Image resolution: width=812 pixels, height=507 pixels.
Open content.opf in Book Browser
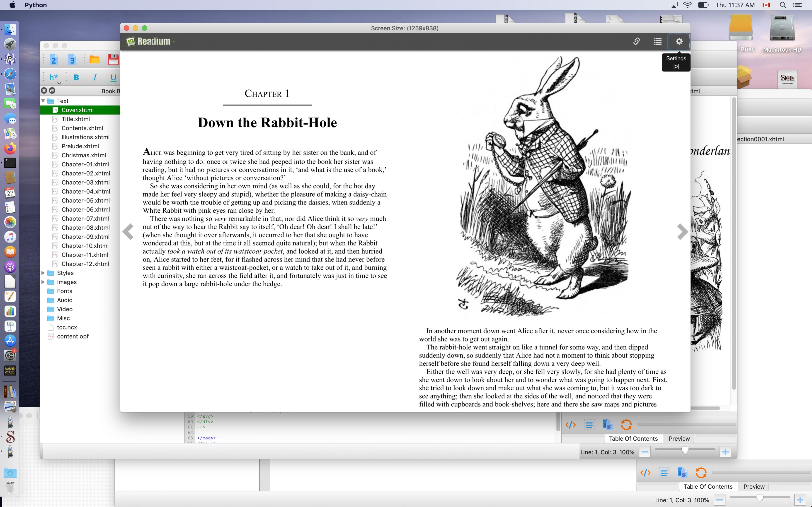[x=73, y=336]
